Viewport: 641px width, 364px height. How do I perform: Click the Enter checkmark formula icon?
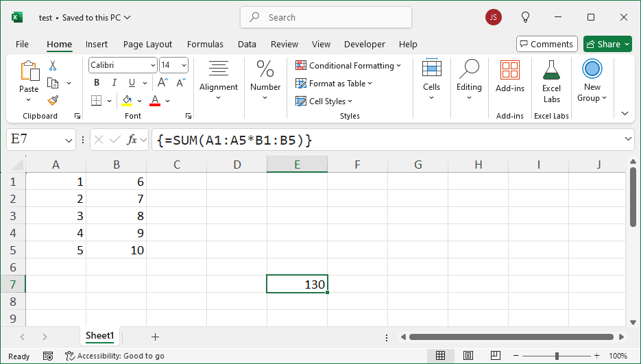point(115,140)
